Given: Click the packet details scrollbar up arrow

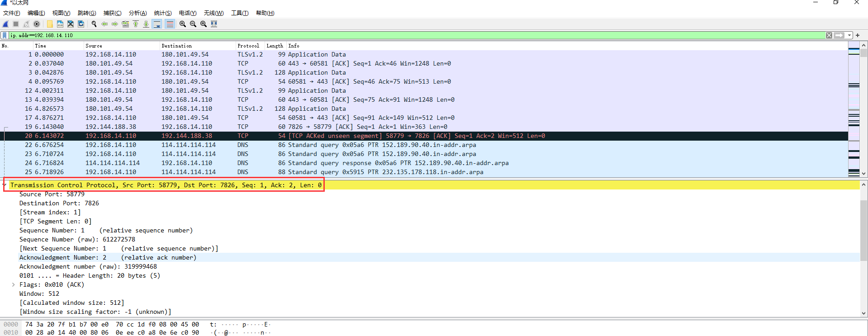Looking at the screenshot, I should point(864,185).
